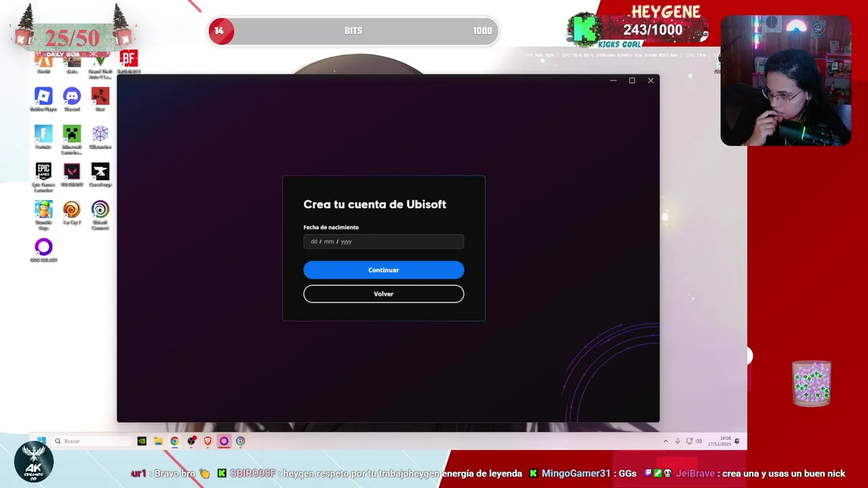Open the notifications bell icon
This screenshot has width=868, height=488.
tap(737, 441)
